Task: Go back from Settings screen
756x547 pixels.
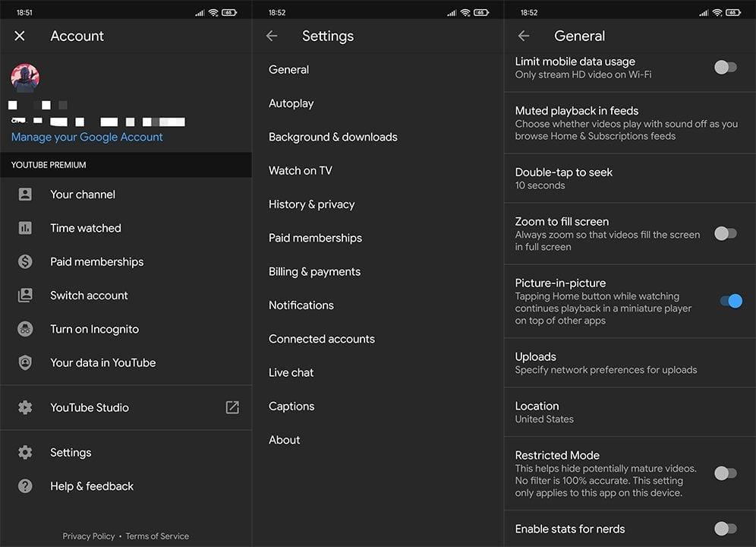Action: [272, 36]
